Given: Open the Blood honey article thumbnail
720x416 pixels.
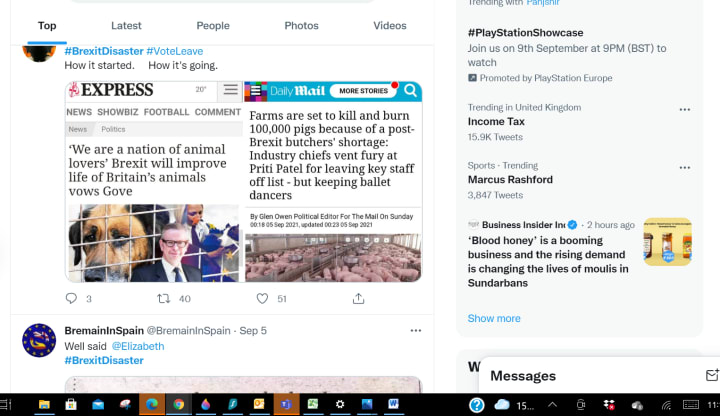Looking at the screenshot, I should (668, 242).
